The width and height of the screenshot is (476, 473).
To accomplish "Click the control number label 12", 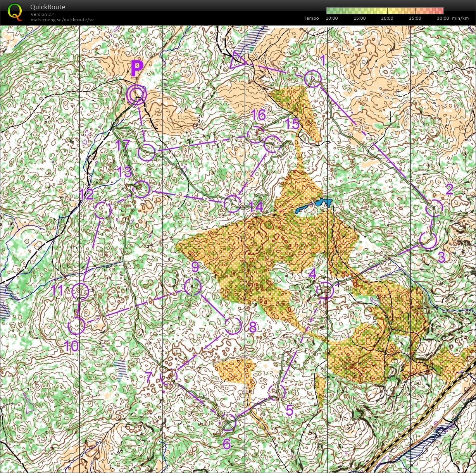I will tap(86, 194).
